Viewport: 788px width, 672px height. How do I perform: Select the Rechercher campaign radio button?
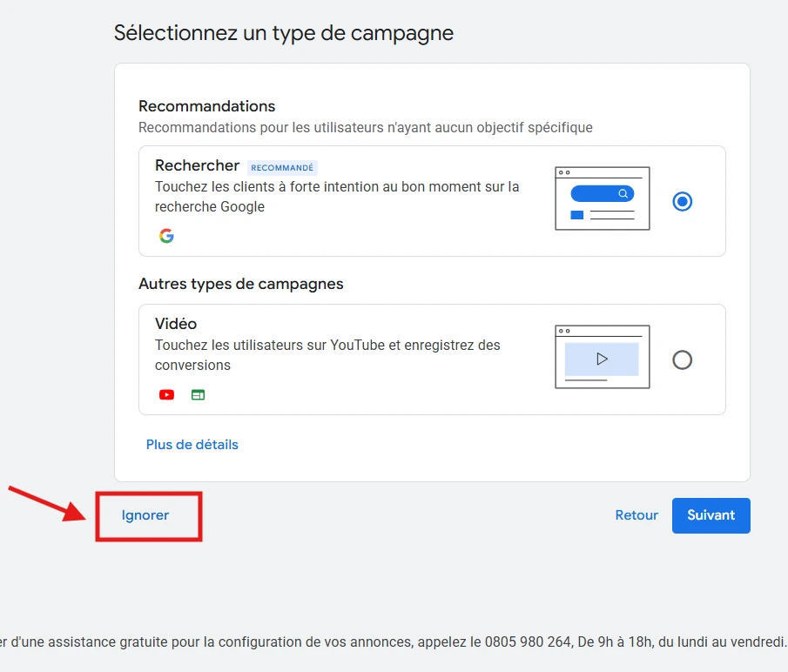click(x=683, y=201)
